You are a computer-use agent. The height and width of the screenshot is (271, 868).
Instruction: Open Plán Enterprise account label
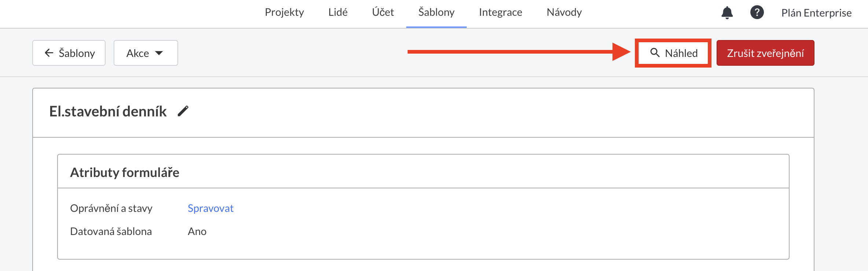tap(816, 13)
